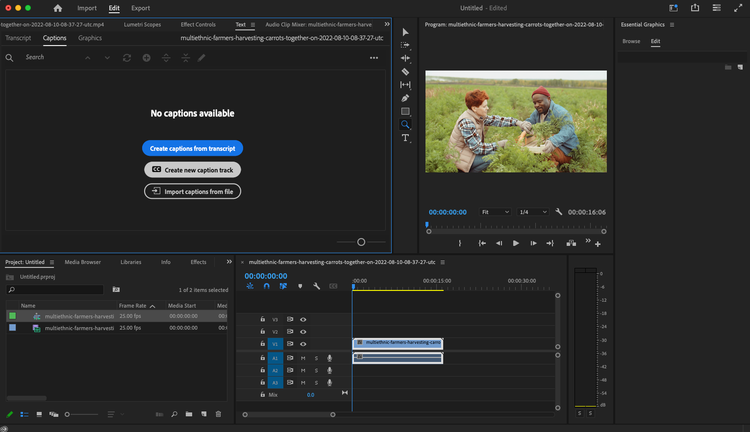Open the Export workspace tab
The height and width of the screenshot is (432, 750).
pos(141,8)
